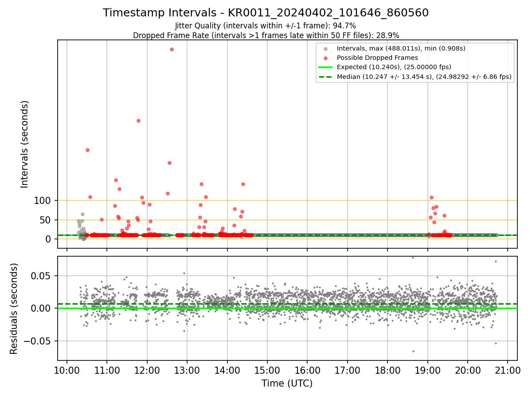The image size is (532, 399).
Task: Click the topmost residual outlier near 18:40
Action: pyautogui.click(x=413, y=258)
